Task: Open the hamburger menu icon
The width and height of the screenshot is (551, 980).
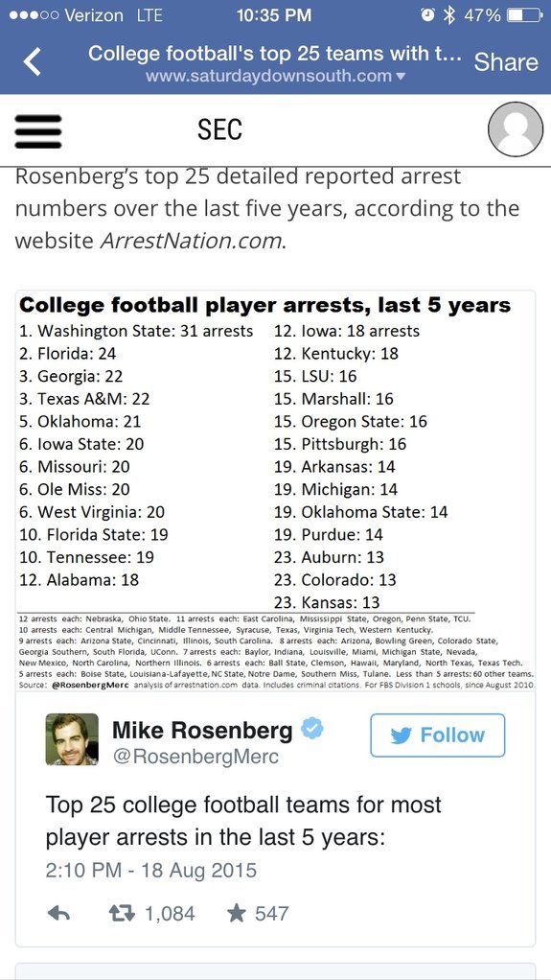Action: (x=37, y=131)
